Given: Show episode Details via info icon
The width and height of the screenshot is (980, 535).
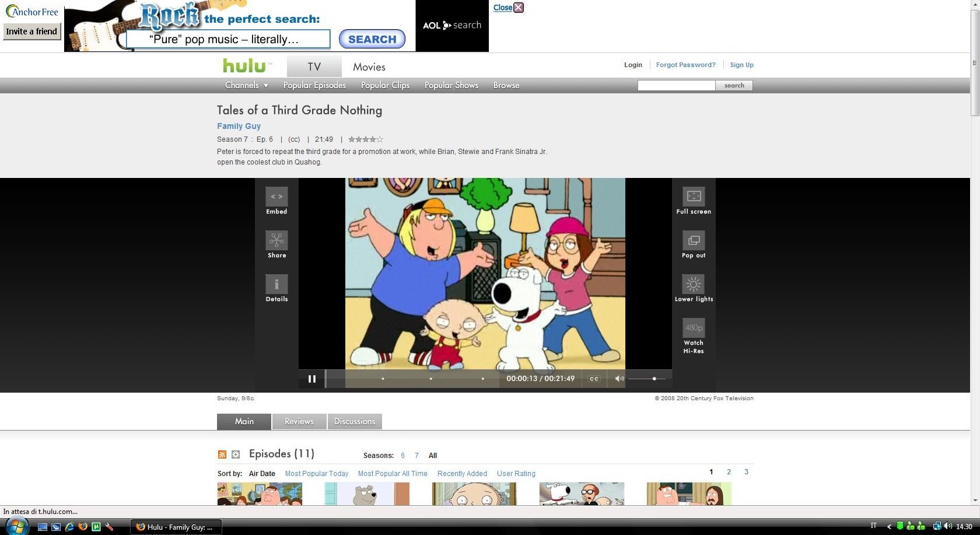Looking at the screenshot, I should click(276, 284).
